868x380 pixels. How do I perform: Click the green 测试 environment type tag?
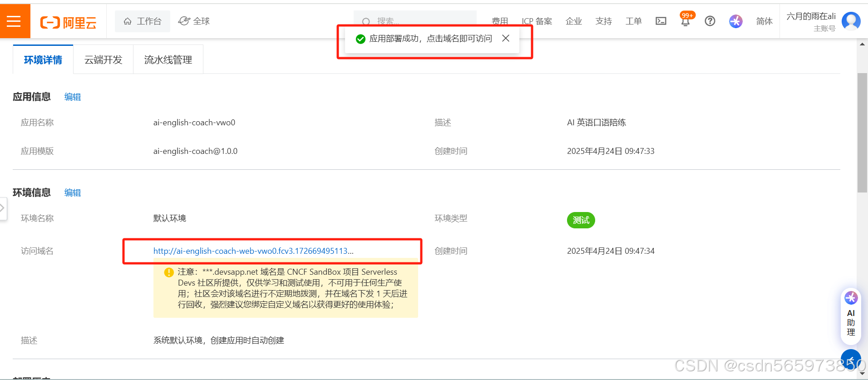581,220
